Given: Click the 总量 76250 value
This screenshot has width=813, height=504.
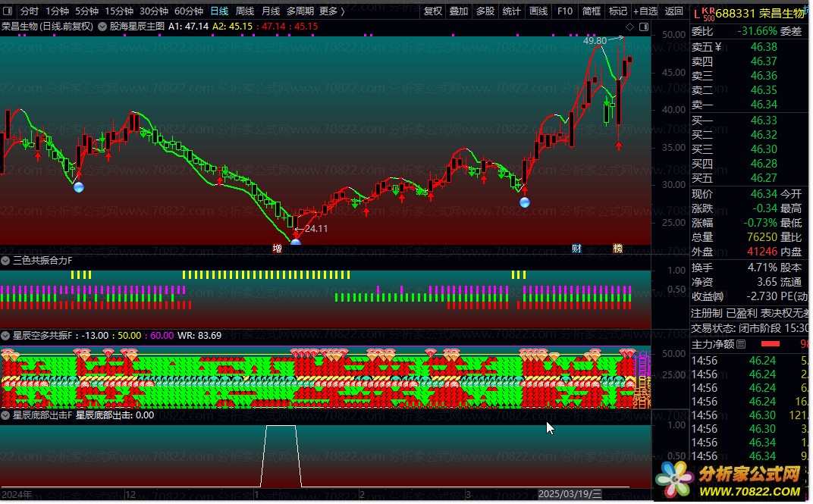Looking at the screenshot, I should tap(762, 237).
